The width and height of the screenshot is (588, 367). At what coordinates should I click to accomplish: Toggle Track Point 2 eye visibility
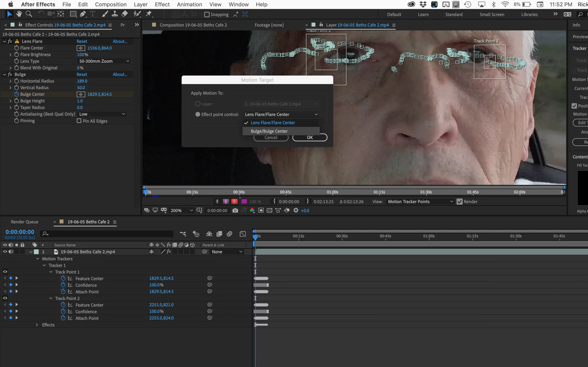tap(5, 299)
